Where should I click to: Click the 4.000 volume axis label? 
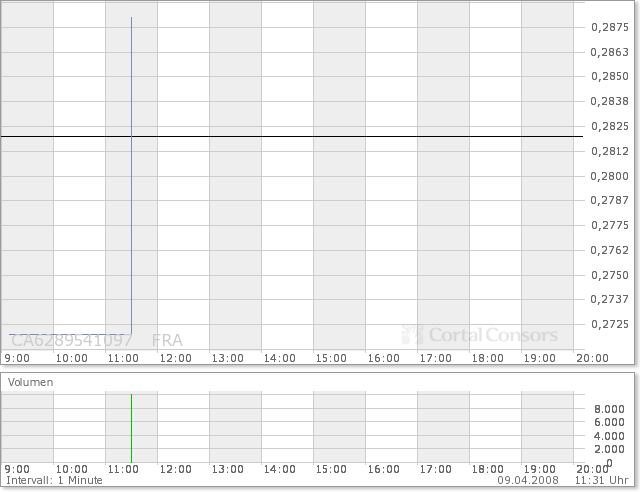click(x=609, y=436)
